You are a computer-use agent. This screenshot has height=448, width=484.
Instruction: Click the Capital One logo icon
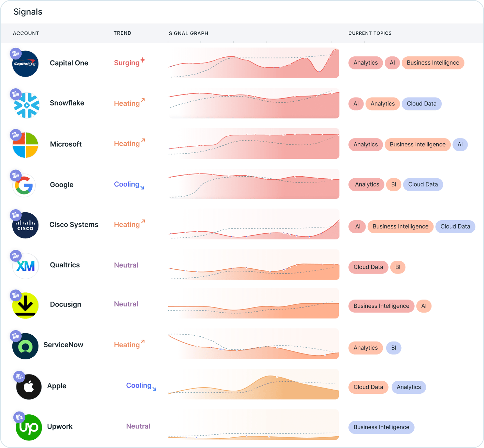(26, 64)
